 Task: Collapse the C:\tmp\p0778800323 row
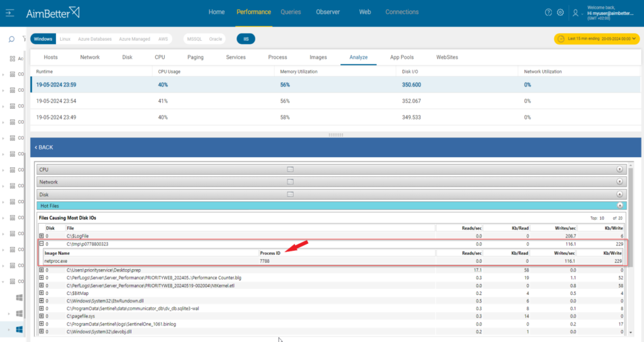pyautogui.click(x=42, y=243)
